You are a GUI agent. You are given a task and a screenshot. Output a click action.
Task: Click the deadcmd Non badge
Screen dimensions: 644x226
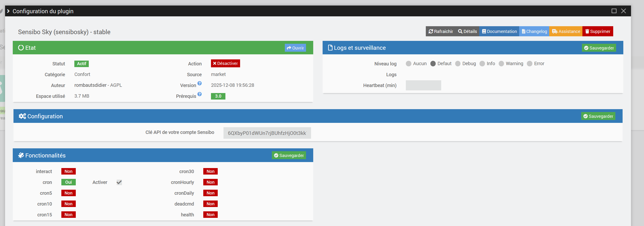[x=210, y=204]
